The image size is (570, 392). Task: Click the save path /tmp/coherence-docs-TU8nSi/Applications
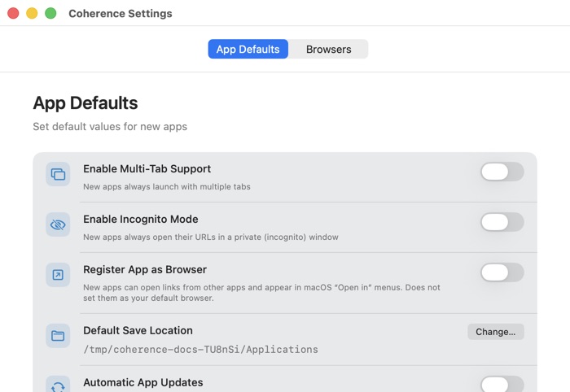pos(200,350)
